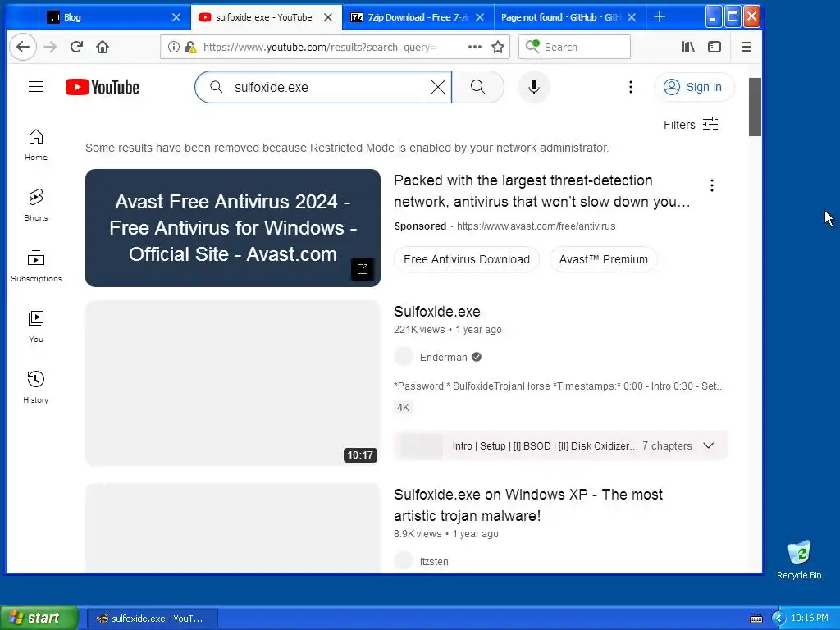This screenshot has height=630, width=840.
Task: Click the Windows start button
Action: tap(39, 618)
